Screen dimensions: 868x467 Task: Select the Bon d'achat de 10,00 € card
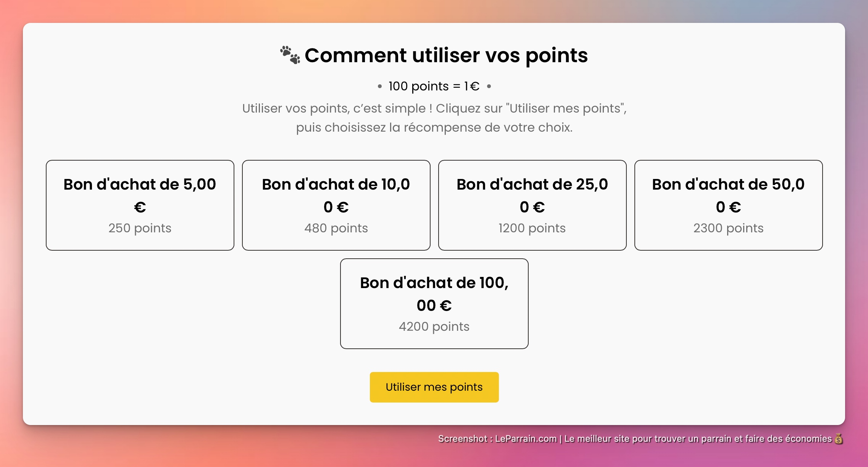pyautogui.click(x=336, y=205)
